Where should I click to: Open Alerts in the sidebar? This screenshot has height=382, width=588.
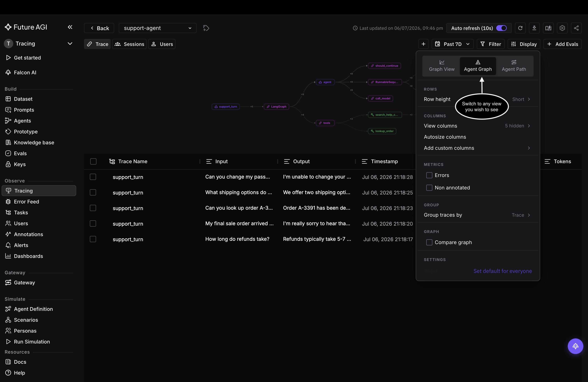pos(21,245)
